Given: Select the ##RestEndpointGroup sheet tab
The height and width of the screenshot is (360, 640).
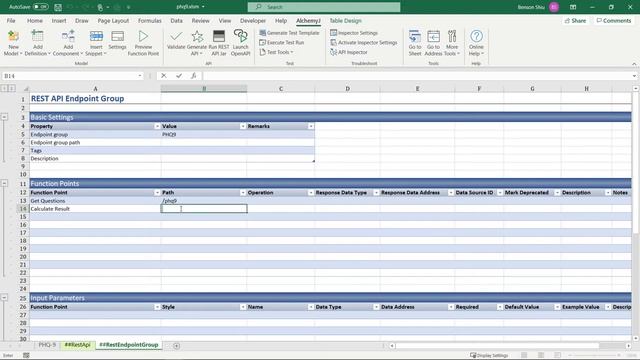Looking at the screenshot, I should coord(129,345).
